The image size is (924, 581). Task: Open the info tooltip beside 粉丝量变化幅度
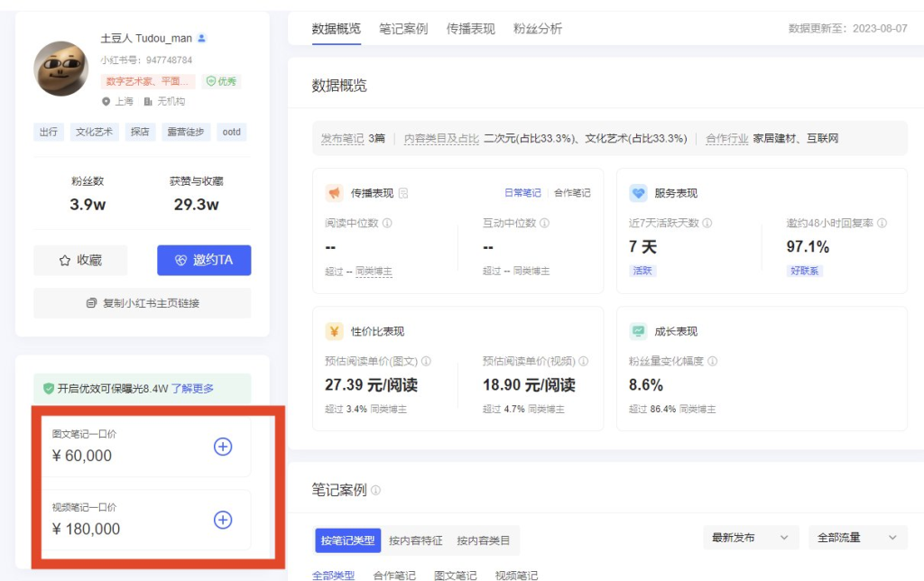click(x=715, y=358)
